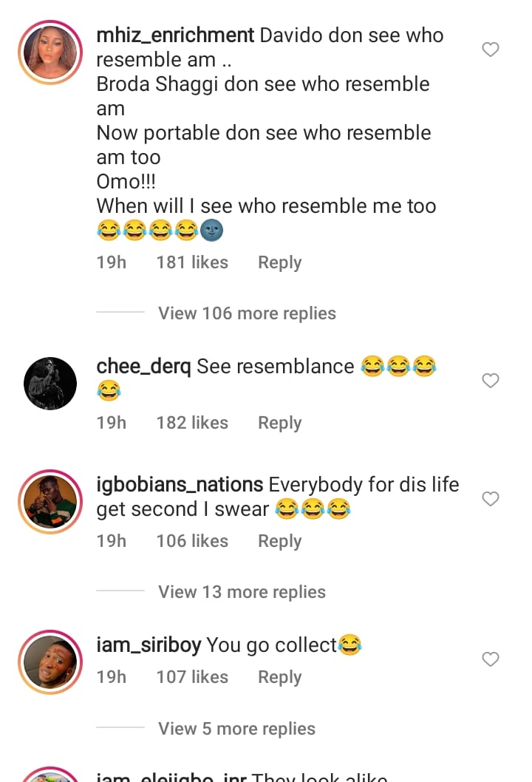This screenshot has width=532, height=782.
Task: View the '182 likes' list
Action: 192,423
